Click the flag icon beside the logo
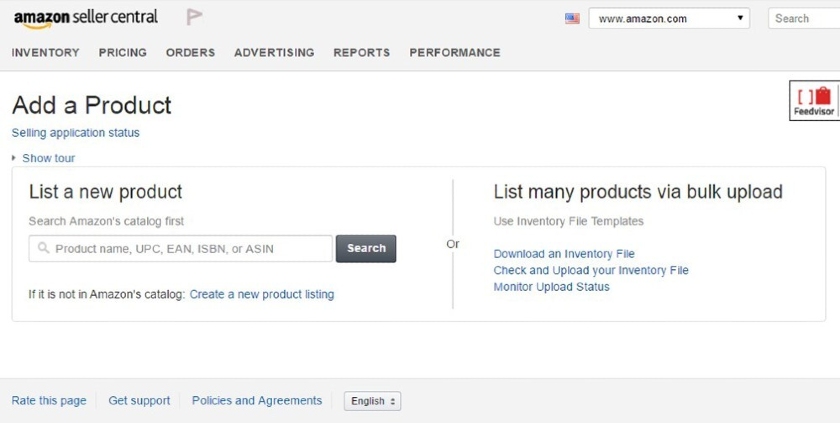Image resolution: width=840 pixels, height=423 pixels. pyautogui.click(x=194, y=17)
